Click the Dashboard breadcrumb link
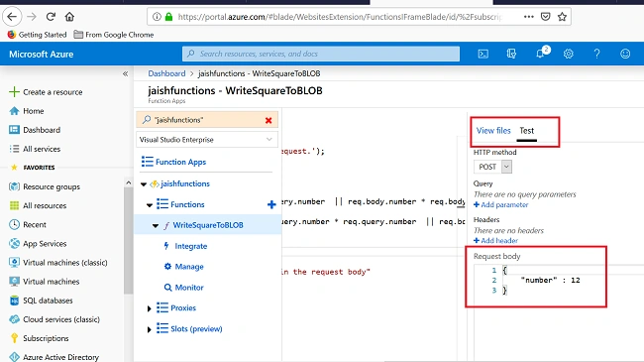644x362 pixels. (166, 73)
